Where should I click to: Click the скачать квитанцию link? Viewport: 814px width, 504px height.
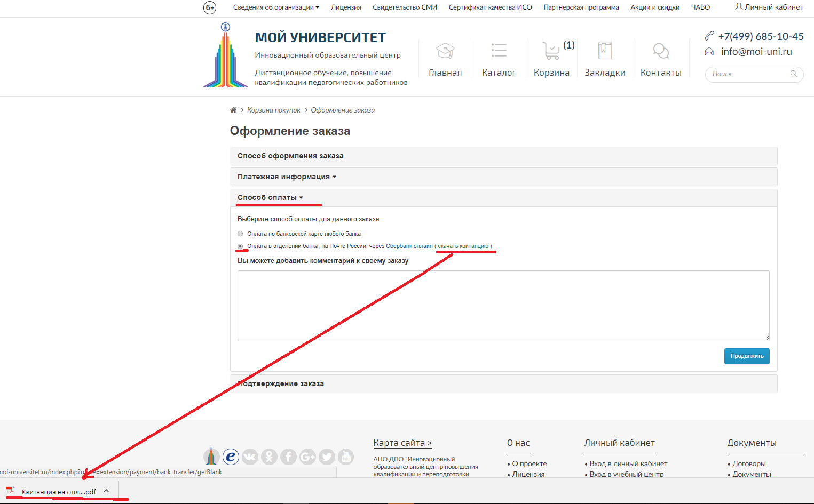click(463, 246)
